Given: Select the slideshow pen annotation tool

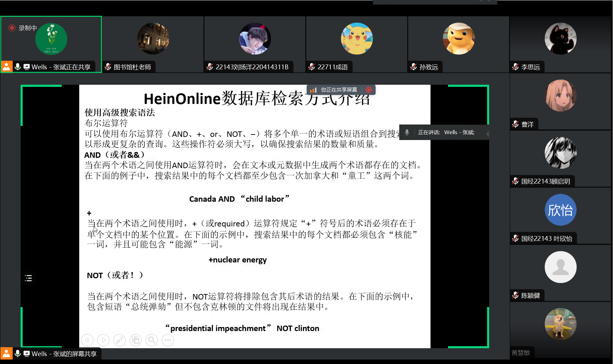Looking at the screenshot, I should pos(119,340).
